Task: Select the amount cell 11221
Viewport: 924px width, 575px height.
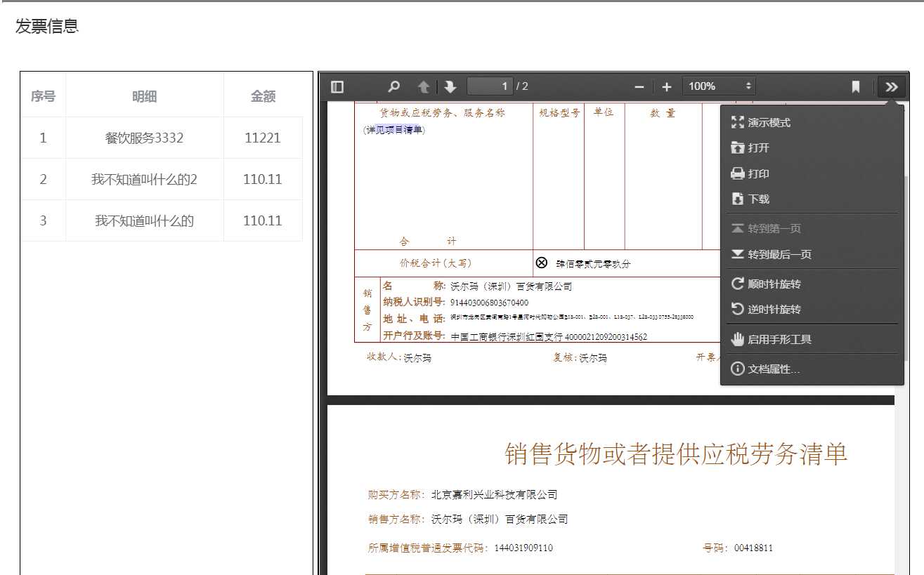Action: tap(263, 138)
